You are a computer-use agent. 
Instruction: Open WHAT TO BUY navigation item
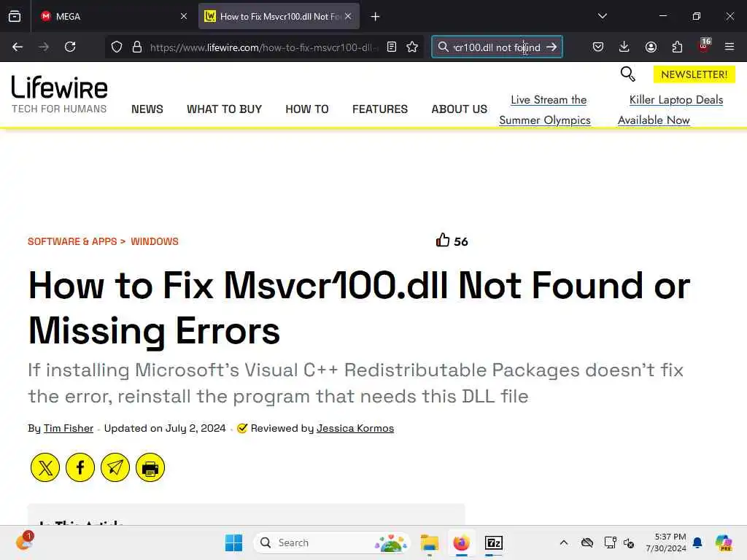[225, 109]
